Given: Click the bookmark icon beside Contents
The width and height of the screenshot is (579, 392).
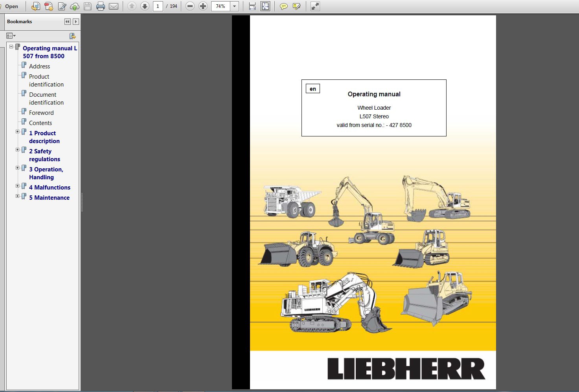Looking at the screenshot, I should tap(24, 121).
